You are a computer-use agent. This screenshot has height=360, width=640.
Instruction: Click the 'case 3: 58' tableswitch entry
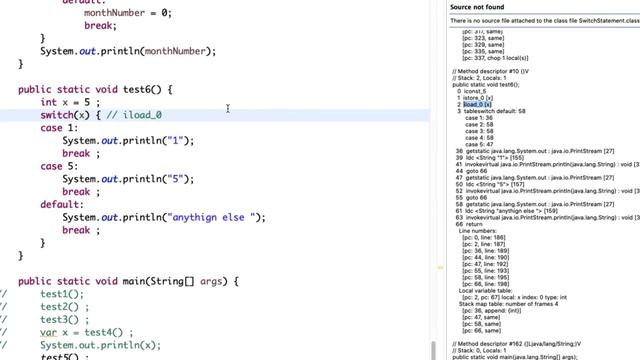tap(479, 131)
